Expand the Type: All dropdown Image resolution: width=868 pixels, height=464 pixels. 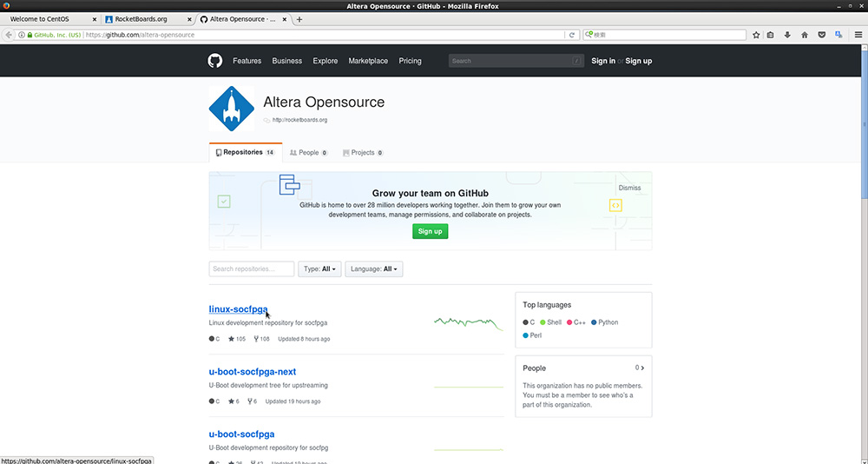pos(319,268)
